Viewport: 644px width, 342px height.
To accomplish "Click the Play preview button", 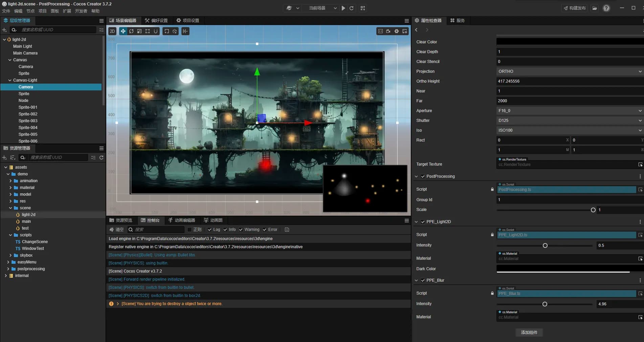I will tap(343, 8).
